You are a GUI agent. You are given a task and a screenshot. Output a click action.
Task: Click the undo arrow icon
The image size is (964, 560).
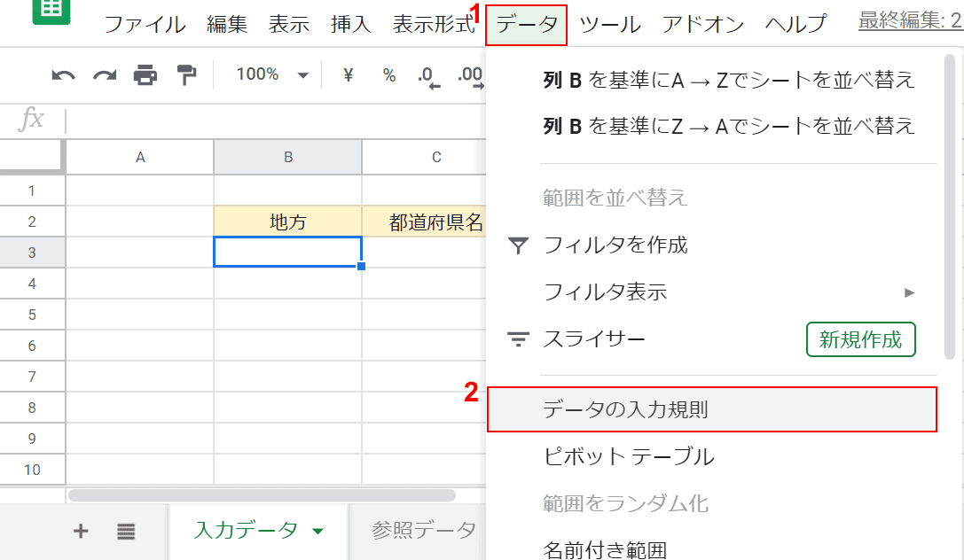(x=63, y=75)
